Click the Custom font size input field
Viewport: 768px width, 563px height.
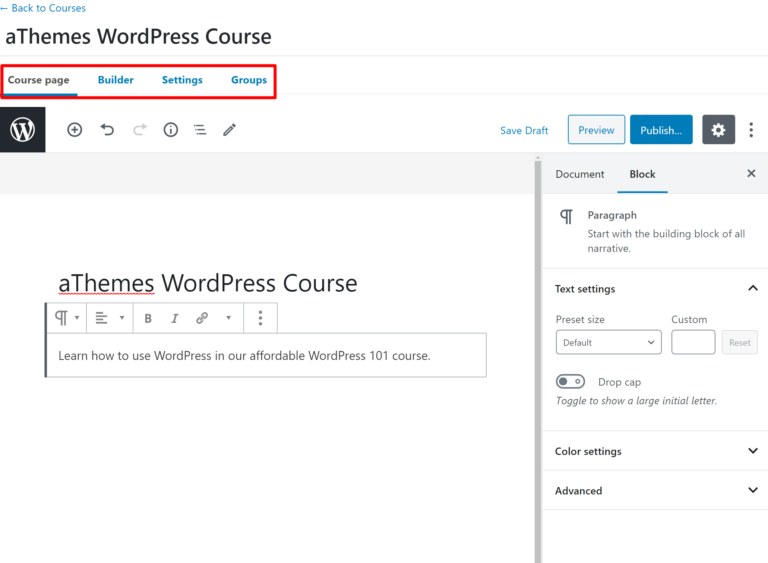[x=693, y=342]
